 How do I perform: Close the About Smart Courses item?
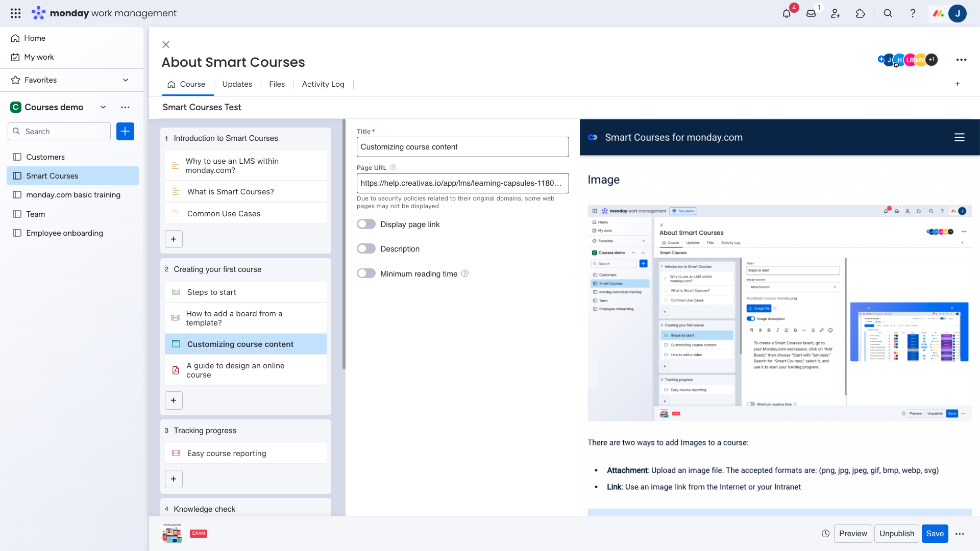166,45
